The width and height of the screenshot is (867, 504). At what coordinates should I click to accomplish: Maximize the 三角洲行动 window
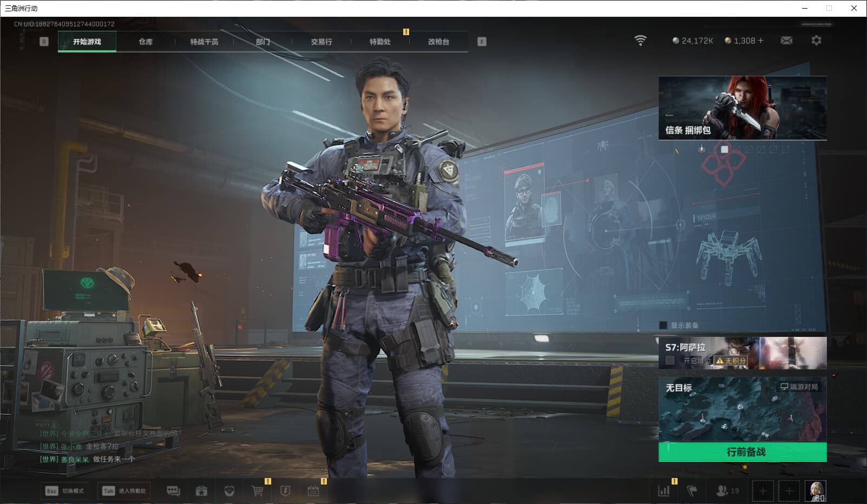[x=829, y=8]
